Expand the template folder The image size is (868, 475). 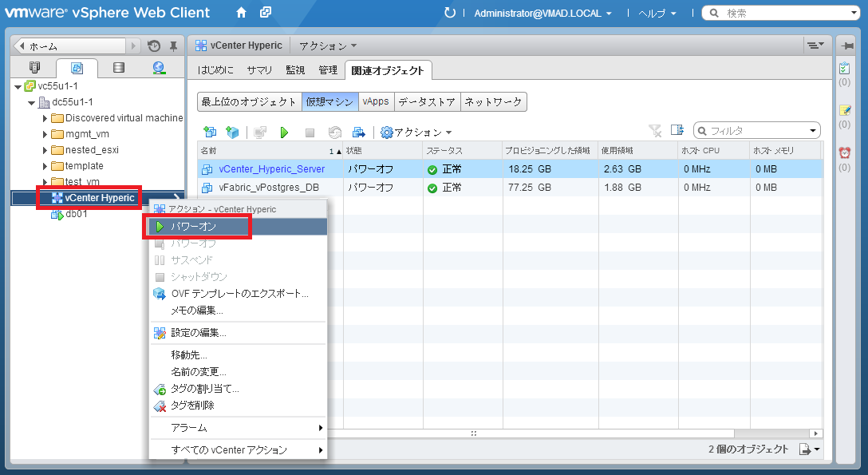[x=45, y=166]
